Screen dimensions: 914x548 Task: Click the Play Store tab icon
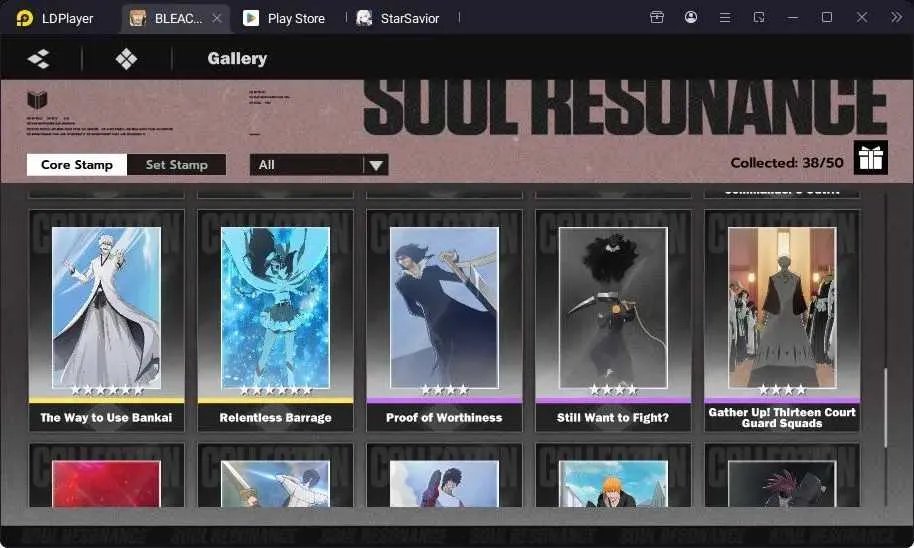tap(251, 18)
